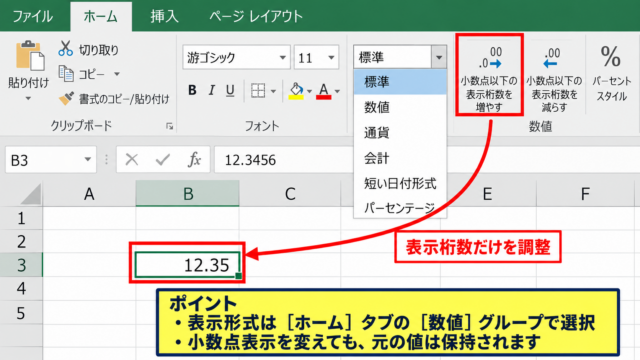
Task: Apply cell borders icon
Action: 258,91
